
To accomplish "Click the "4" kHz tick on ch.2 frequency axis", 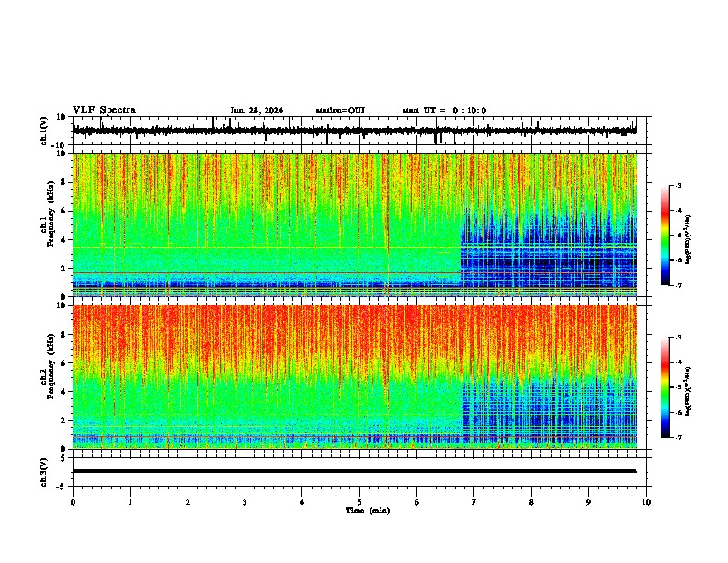I will 64,392.
